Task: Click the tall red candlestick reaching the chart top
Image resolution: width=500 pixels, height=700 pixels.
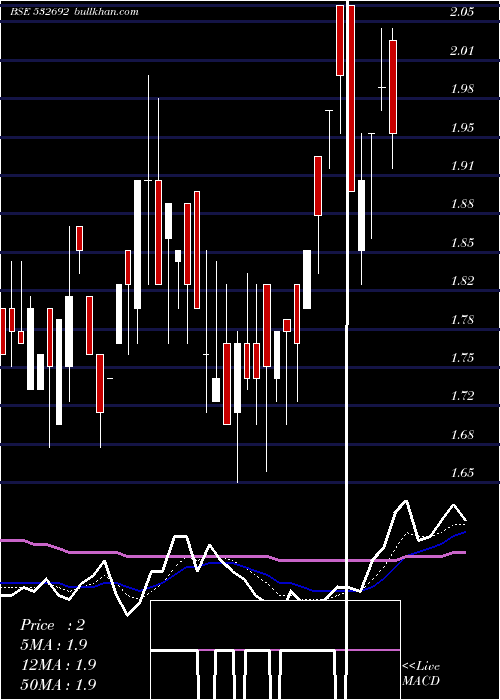Action: pyautogui.click(x=351, y=98)
